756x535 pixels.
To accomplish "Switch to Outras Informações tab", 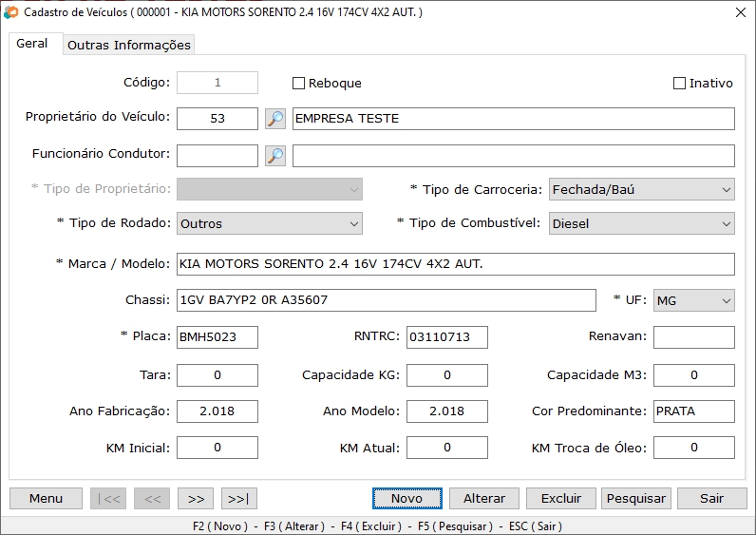I will (129, 45).
